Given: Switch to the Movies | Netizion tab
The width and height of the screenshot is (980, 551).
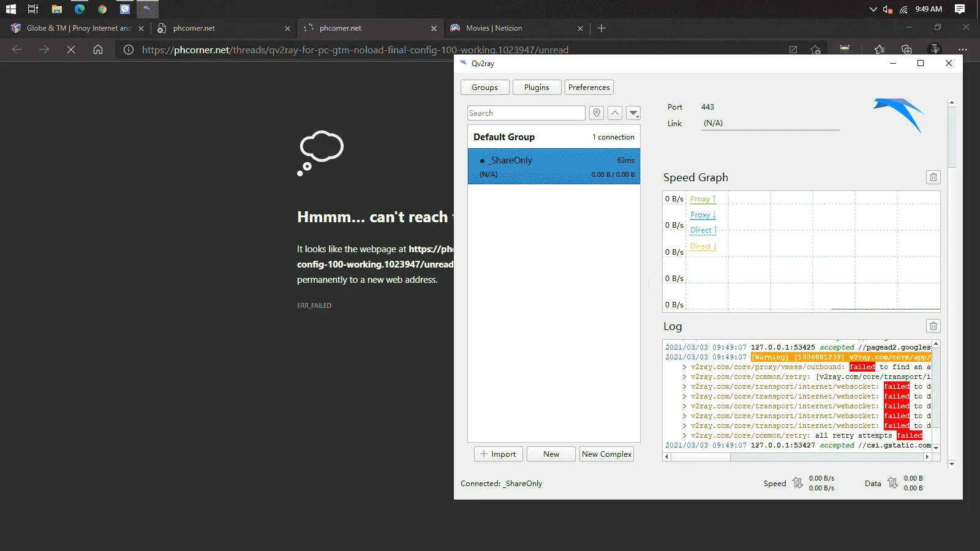Looking at the screenshot, I should pos(516,28).
